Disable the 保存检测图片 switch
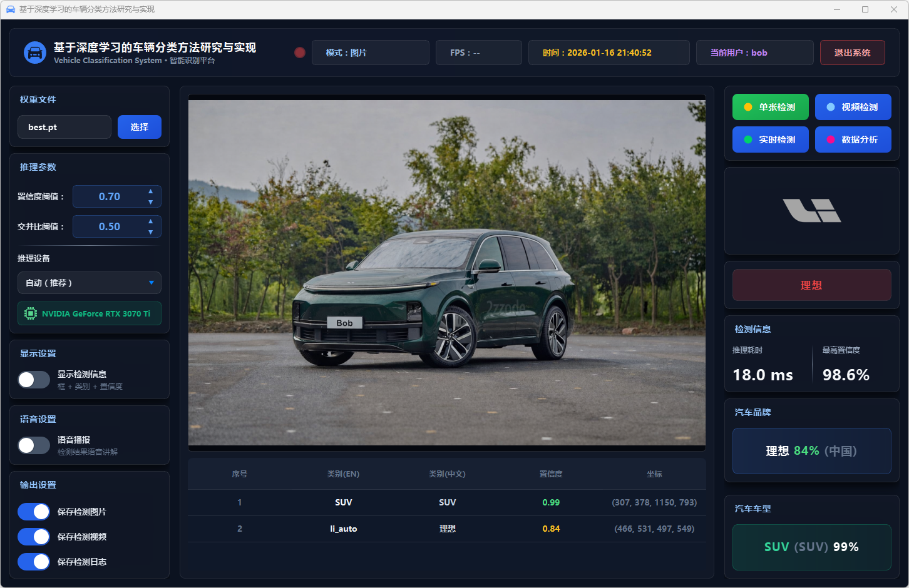 [x=34, y=512]
